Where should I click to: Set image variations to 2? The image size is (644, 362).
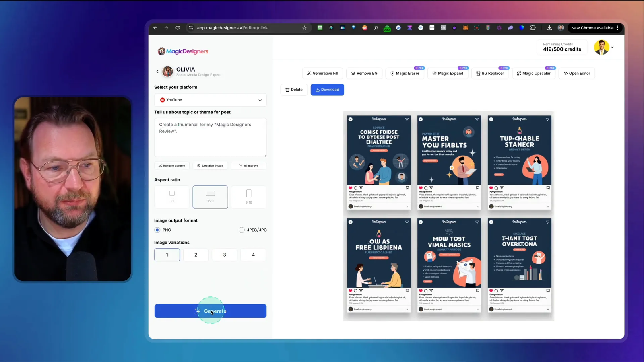pyautogui.click(x=196, y=255)
